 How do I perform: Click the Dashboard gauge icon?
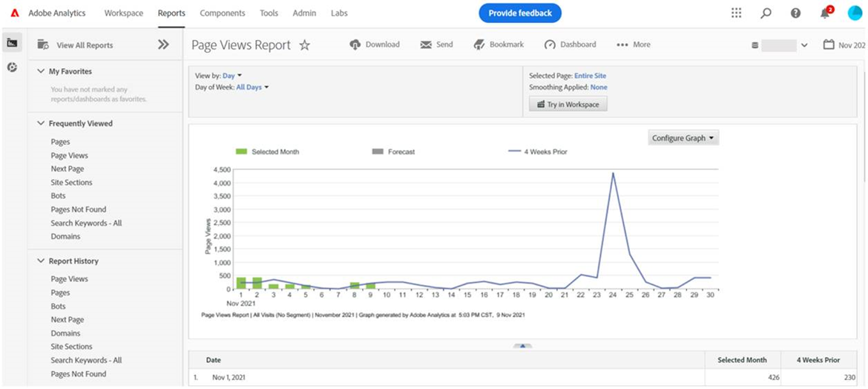pos(550,45)
